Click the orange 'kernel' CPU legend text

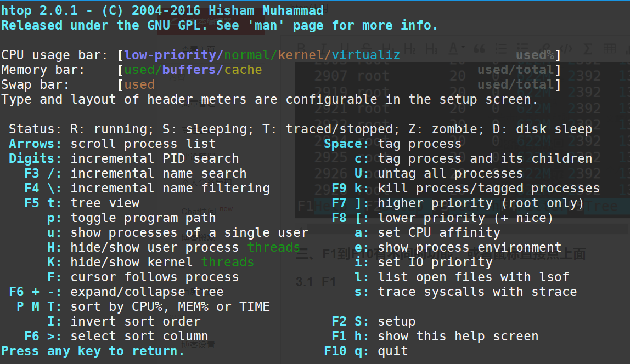pos(301,55)
